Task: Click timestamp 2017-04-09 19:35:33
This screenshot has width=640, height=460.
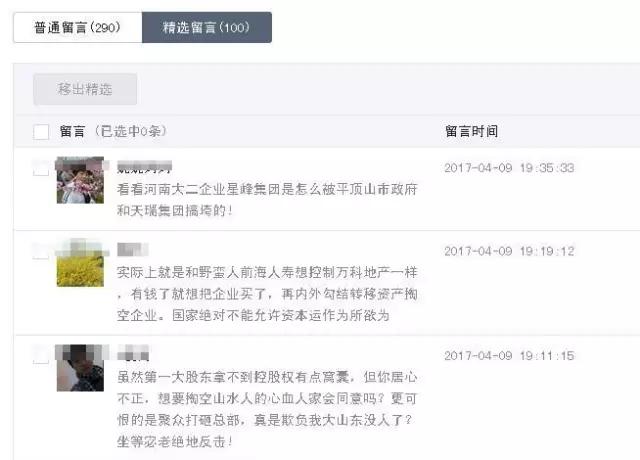Action: click(509, 168)
